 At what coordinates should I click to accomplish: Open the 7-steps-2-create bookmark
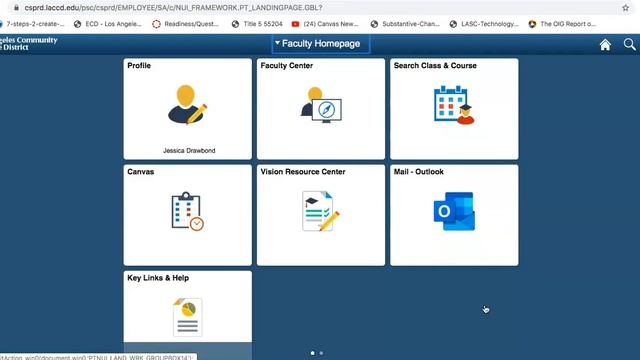[x=32, y=24]
